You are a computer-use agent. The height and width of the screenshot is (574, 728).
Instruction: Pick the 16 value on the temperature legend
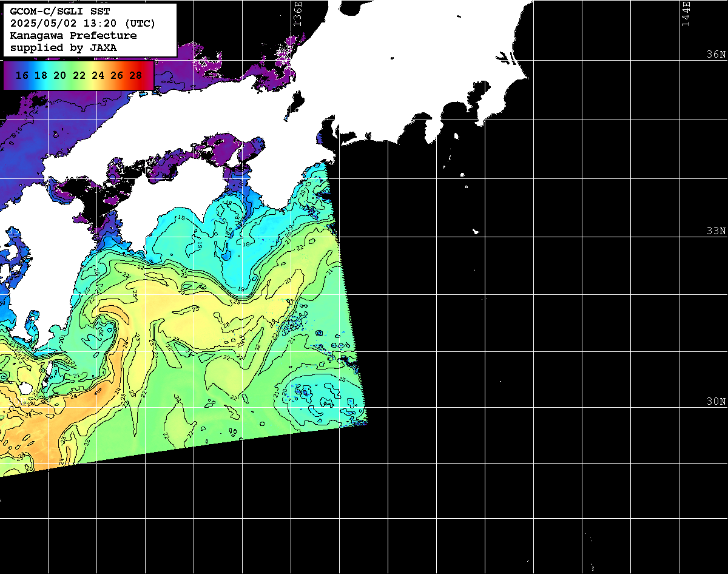point(22,76)
